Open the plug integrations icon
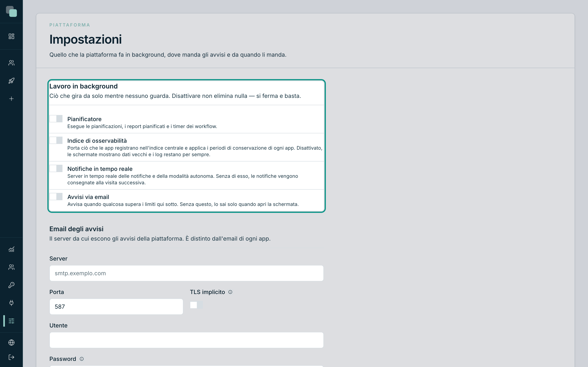 [11, 303]
